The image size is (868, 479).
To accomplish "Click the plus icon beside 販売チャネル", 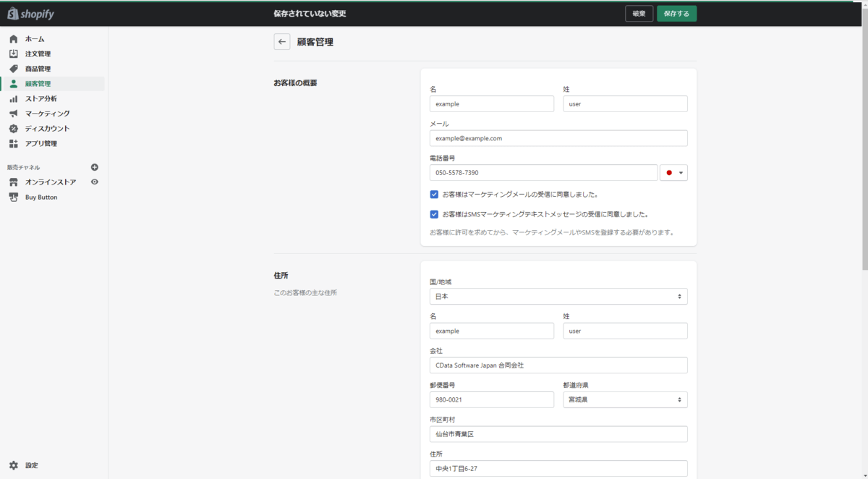I will tap(95, 167).
